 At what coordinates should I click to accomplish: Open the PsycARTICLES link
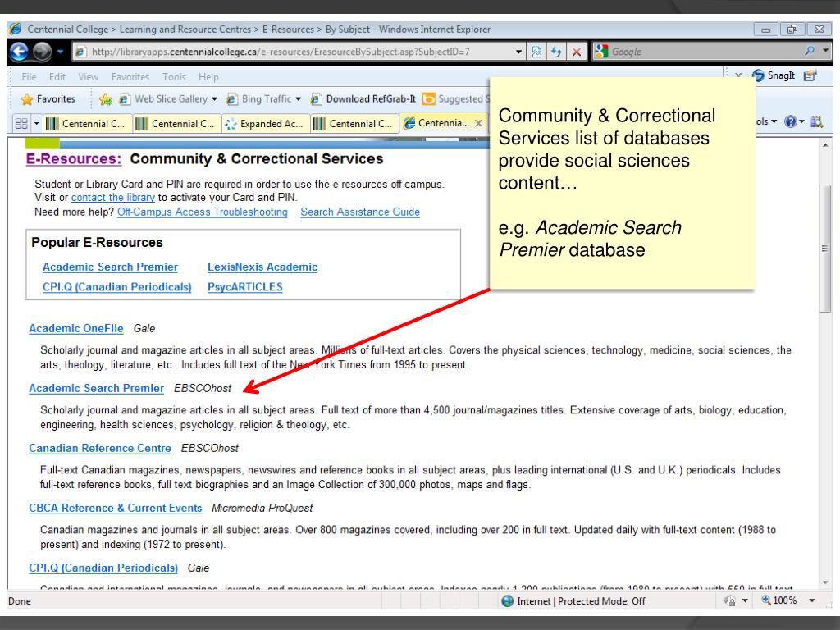click(x=245, y=287)
